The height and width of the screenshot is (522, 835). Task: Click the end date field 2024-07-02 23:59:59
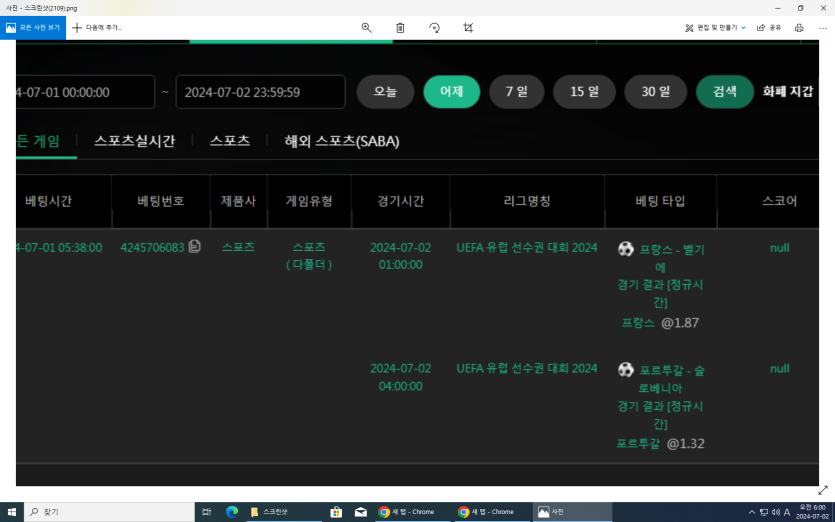(x=260, y=92)
